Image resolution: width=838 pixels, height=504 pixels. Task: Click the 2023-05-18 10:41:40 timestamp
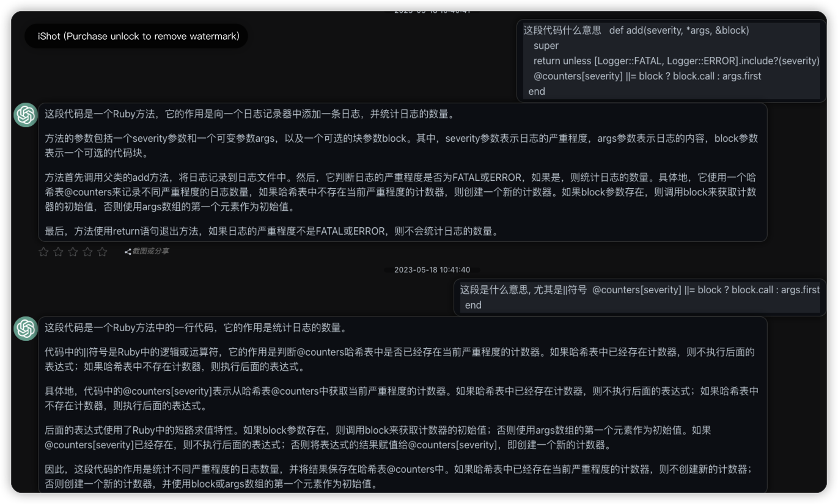click(x=432, y=270)
